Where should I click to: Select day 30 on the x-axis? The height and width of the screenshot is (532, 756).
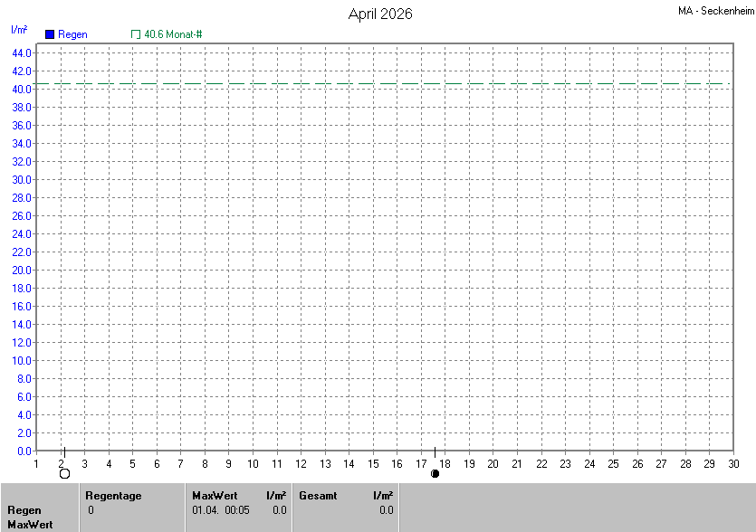tap(732, 464)
